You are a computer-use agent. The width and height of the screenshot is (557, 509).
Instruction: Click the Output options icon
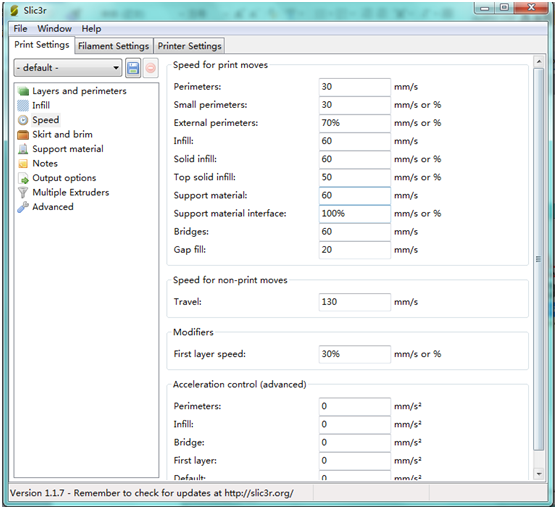pyautogui.click(x=23, y=178)
